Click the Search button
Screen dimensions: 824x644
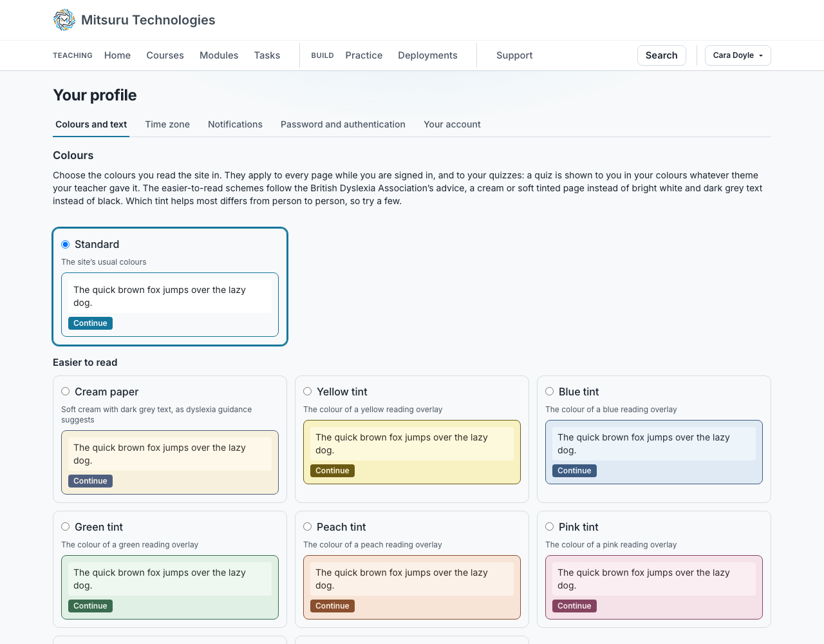pos(662,55)
